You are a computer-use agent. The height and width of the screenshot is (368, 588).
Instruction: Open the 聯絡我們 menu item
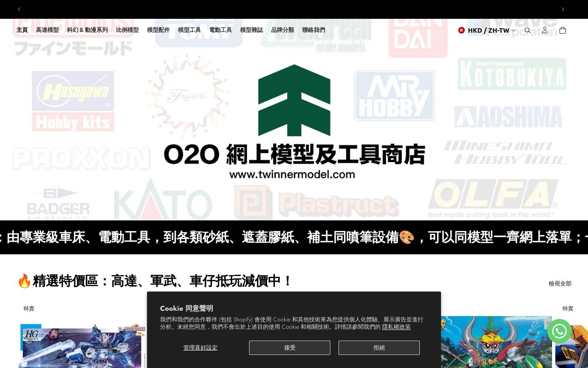point(314,30)
